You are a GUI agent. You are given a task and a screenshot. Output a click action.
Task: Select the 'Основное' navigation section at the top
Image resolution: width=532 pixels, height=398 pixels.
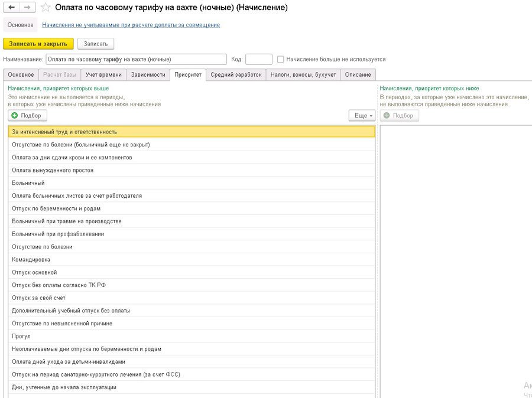point(20,25)
